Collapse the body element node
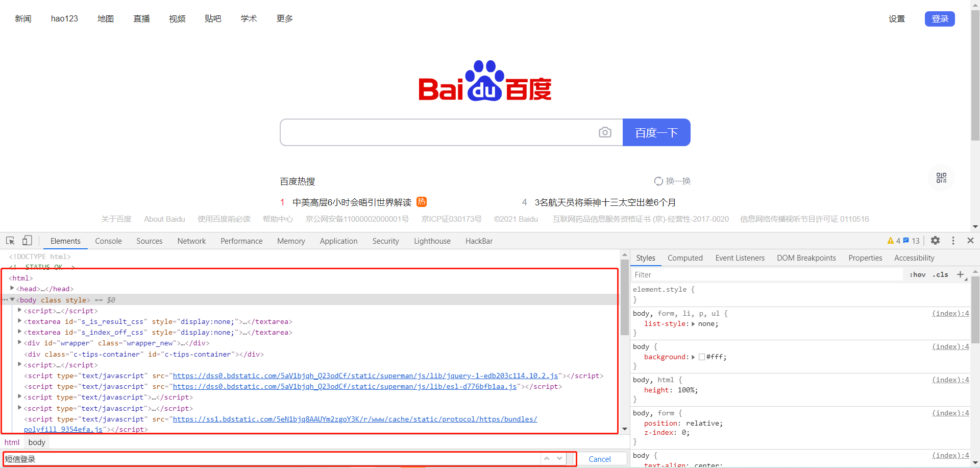 pyautogui.click(x=12, y=300)
